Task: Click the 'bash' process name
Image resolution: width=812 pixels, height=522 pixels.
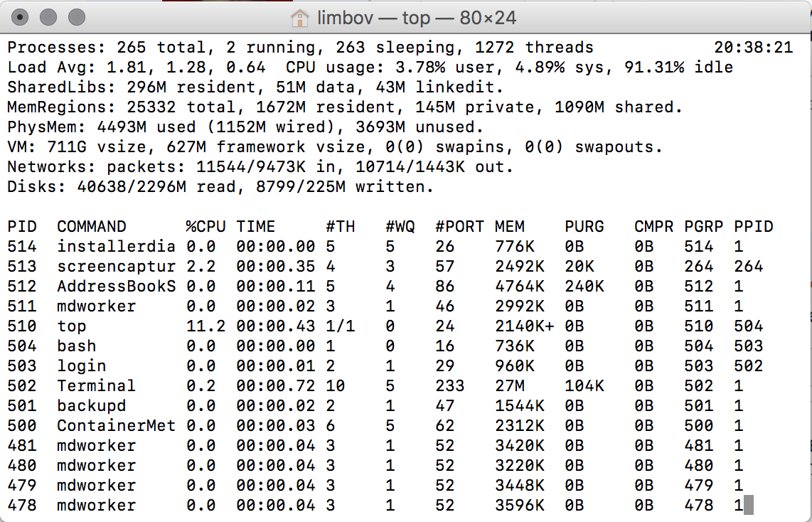Action: [77, 346]
